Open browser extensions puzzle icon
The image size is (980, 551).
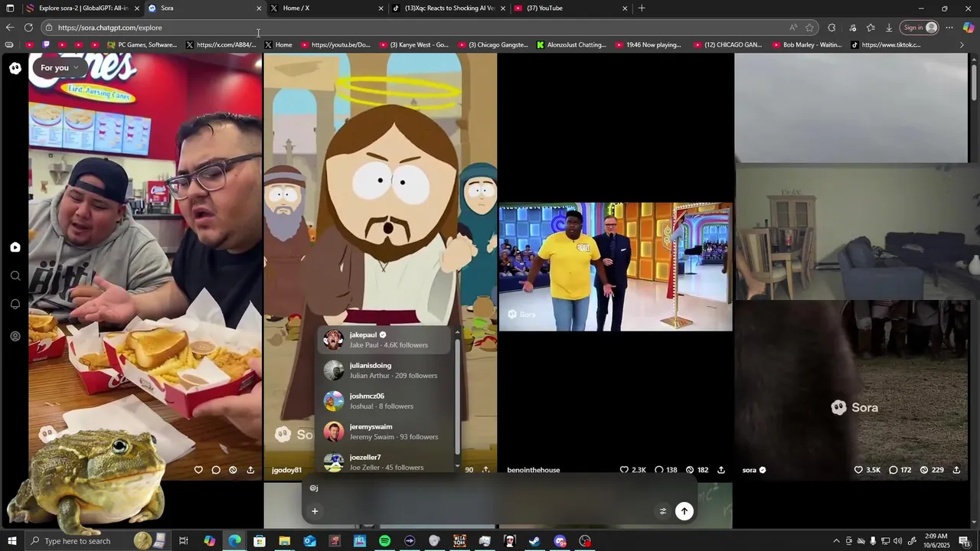coord(831,28)
